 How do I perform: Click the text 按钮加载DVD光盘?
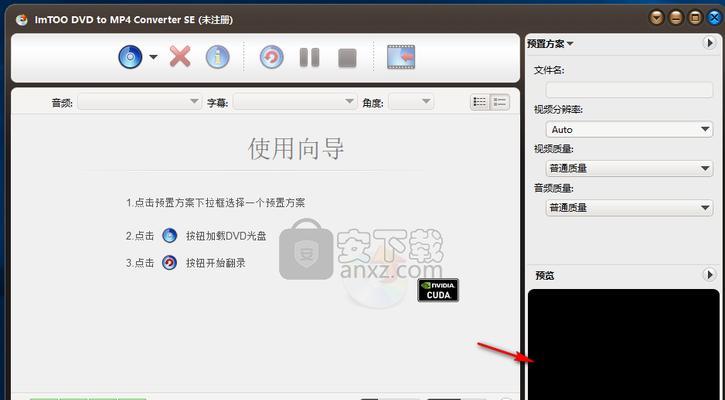(226, 236)
